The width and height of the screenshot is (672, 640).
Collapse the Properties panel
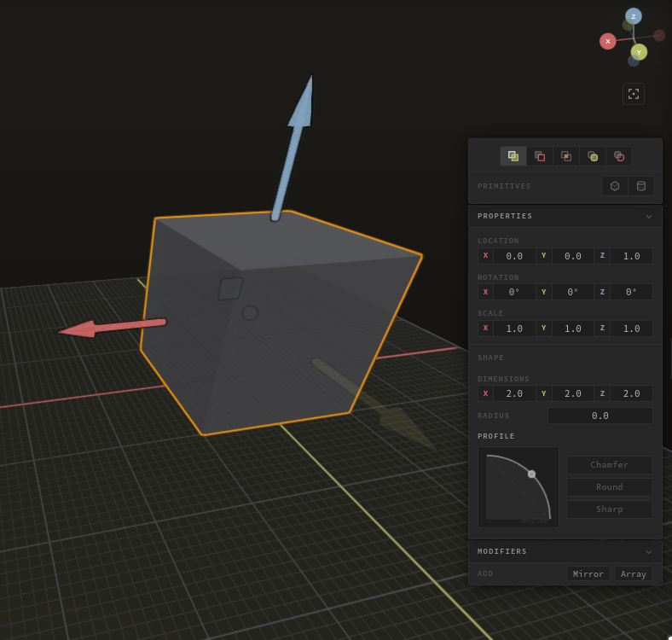point(649,217)
